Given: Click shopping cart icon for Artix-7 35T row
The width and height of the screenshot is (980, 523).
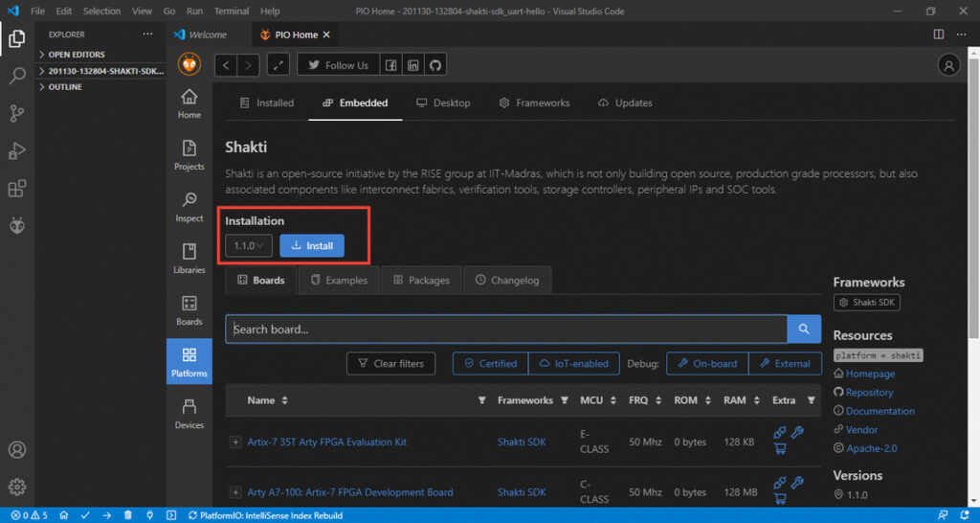Looking at the screenshot, I should [x=779, y=448].
